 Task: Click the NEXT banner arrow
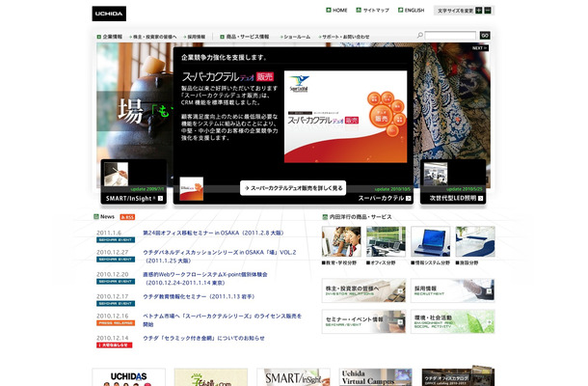pyautogui.click(x=480, y=48)
